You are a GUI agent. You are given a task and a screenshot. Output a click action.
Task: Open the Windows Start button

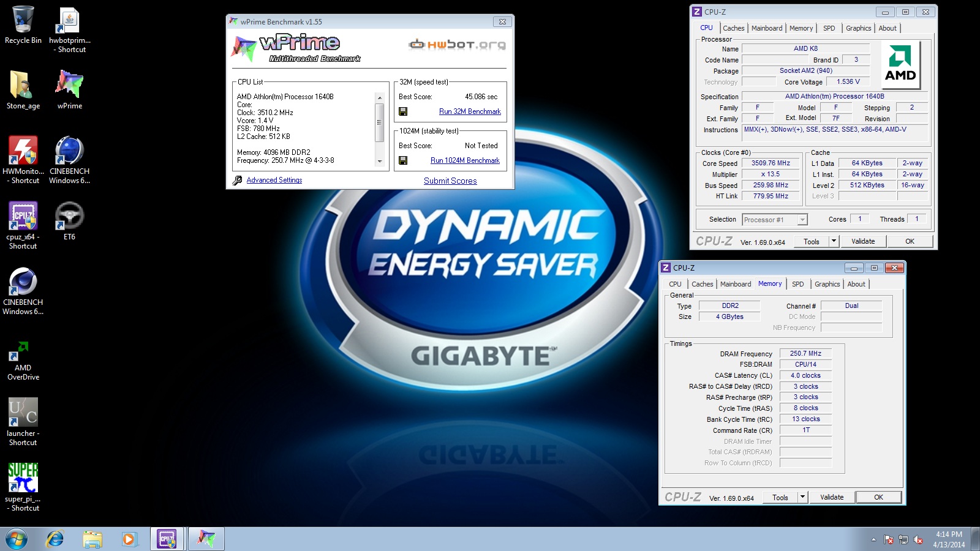click(x=17, y=539)
